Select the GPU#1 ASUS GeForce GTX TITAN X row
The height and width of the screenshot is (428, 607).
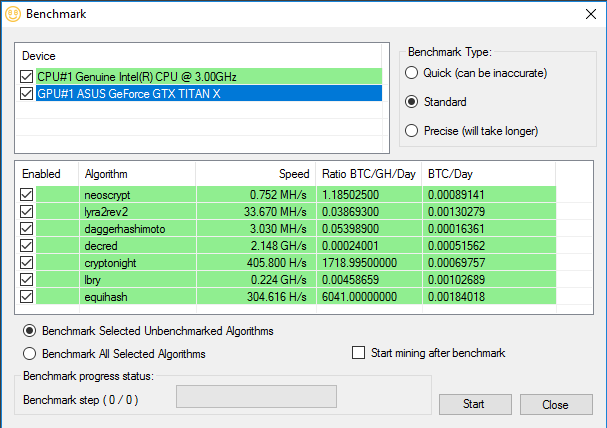point(209,94)
